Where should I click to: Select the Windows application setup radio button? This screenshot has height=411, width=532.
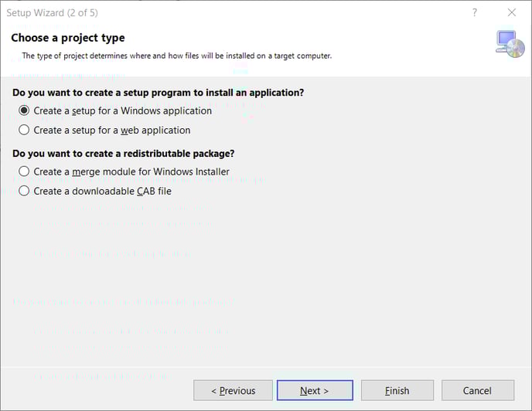click(25, 110)
